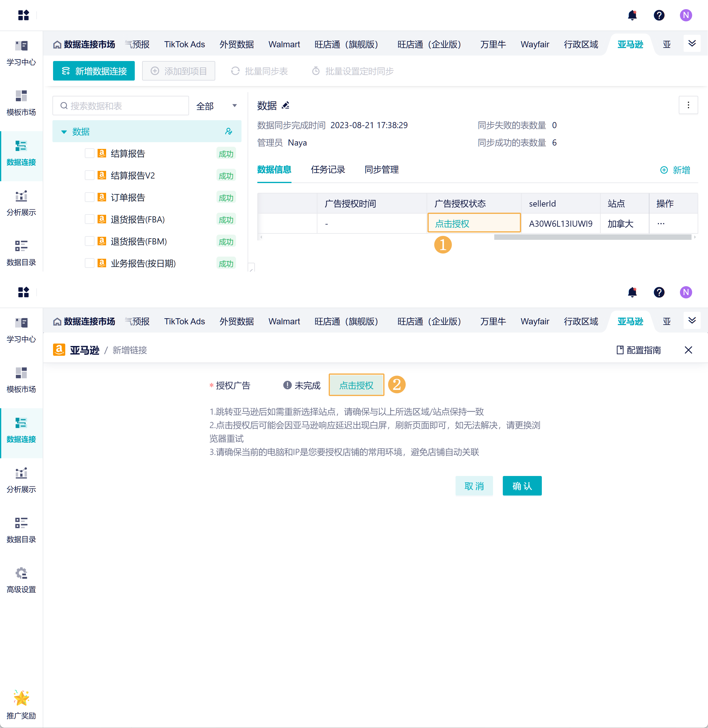Switch to the 同步管理 tab
708x728 pixels.
coord(381,170)
